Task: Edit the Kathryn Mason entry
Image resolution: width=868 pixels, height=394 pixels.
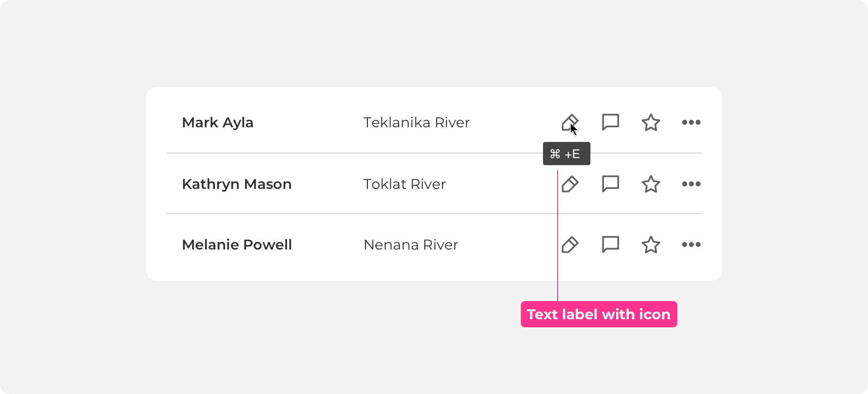Action: (x=570, y=184)
